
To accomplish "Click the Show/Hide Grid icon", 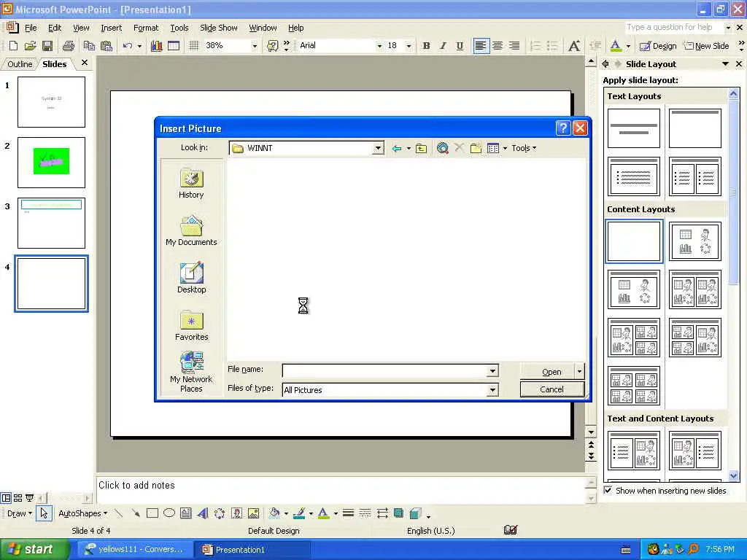I will (x=193, y=46).
